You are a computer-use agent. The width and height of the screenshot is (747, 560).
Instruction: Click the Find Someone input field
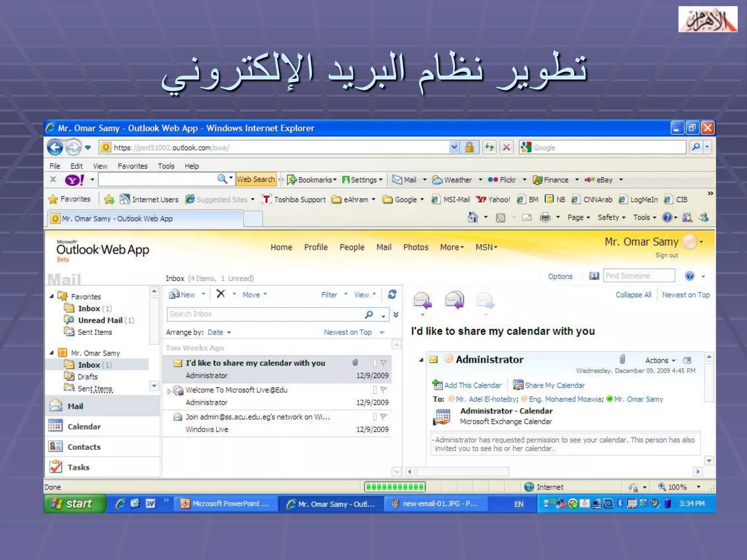click(639, 276)
